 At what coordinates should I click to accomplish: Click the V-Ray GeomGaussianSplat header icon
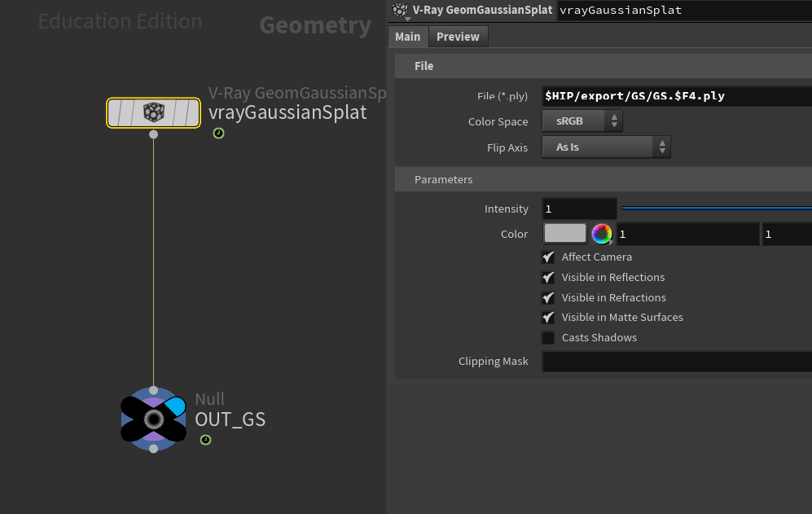coord(400,11)
